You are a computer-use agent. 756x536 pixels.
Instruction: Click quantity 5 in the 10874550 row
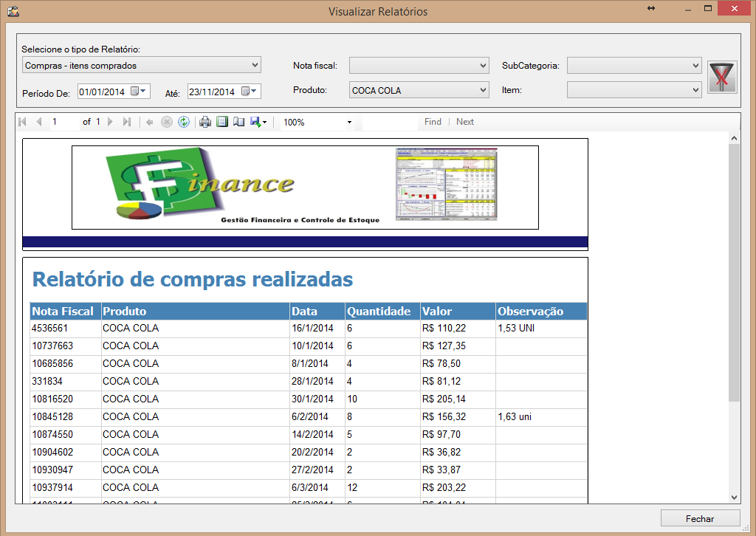pyautogui.click(x=349, y=435)
